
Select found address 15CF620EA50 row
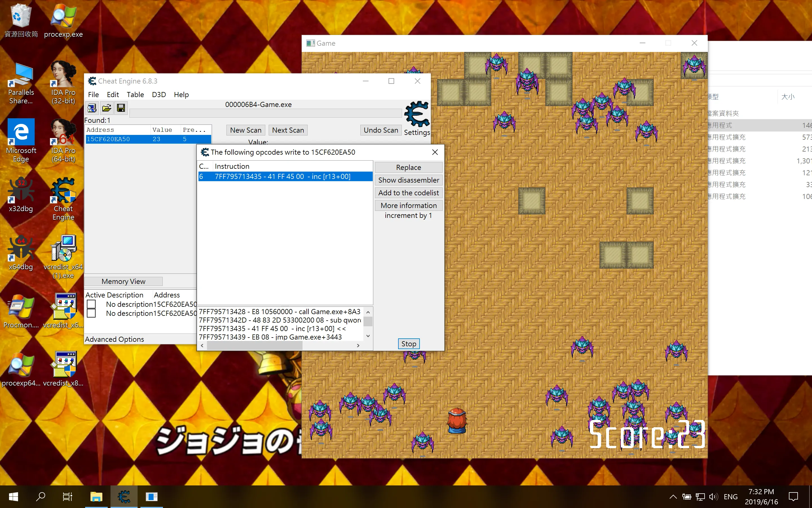point(148,139)
